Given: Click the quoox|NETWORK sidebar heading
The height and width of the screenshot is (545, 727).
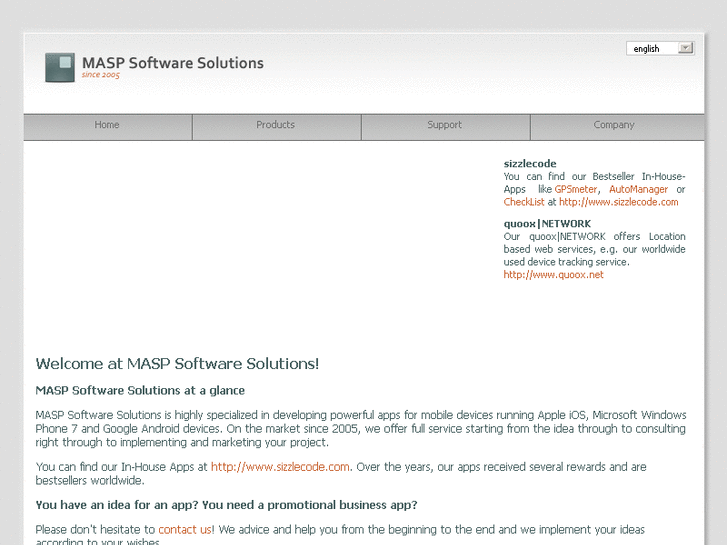Looking at the screenshot, I should (547, 224).
